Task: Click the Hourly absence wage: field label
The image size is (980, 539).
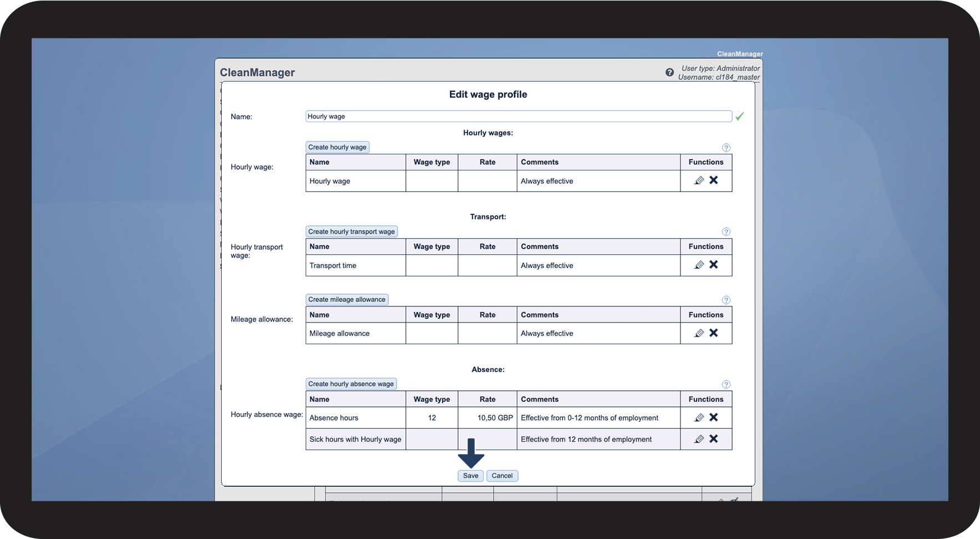Action: point(267,415)
